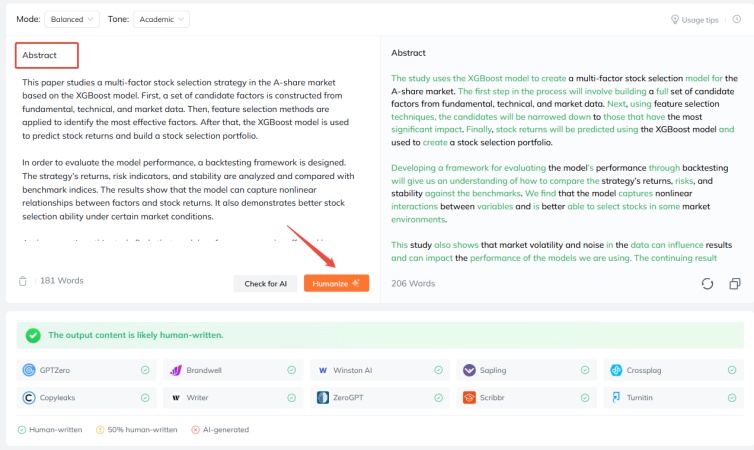Click inside the input abstract text area
This screenshot has height=450, width=754.
(x=190, y=160)
